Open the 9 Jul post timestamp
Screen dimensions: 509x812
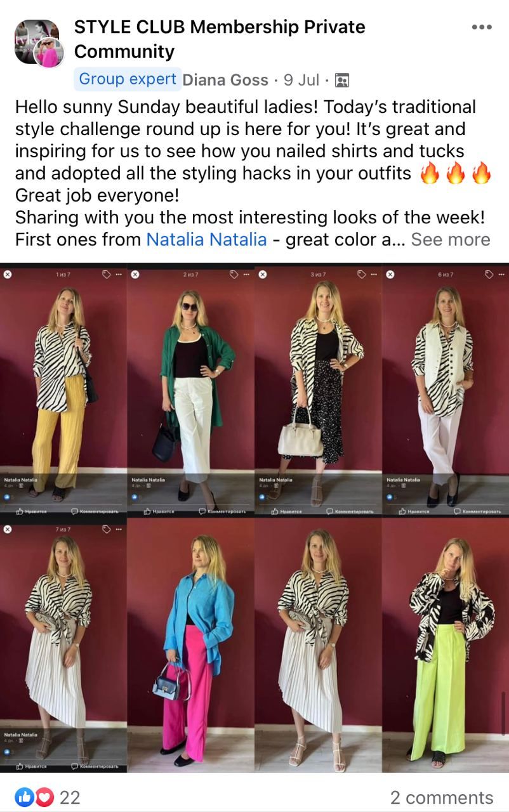tap(301, 80)
